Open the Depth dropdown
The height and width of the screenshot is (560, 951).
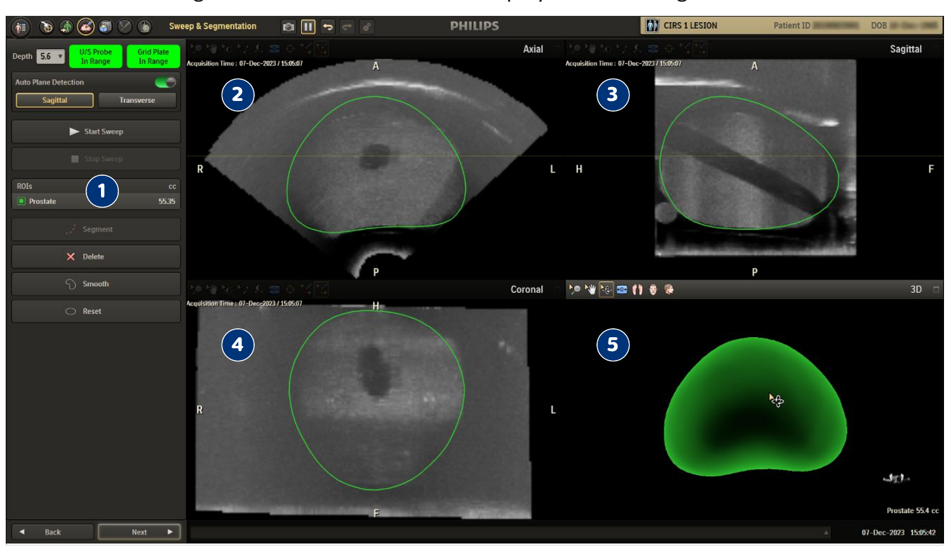click(51, 57)
